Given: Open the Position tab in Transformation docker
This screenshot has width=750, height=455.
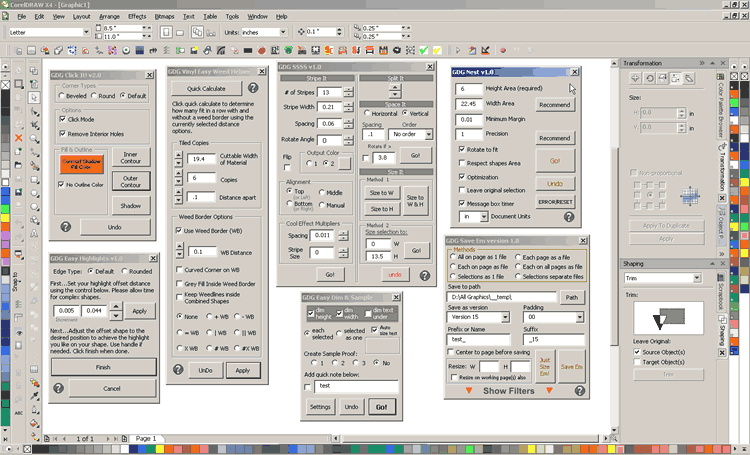Looking at the screenshot, I should coord(635,78).
